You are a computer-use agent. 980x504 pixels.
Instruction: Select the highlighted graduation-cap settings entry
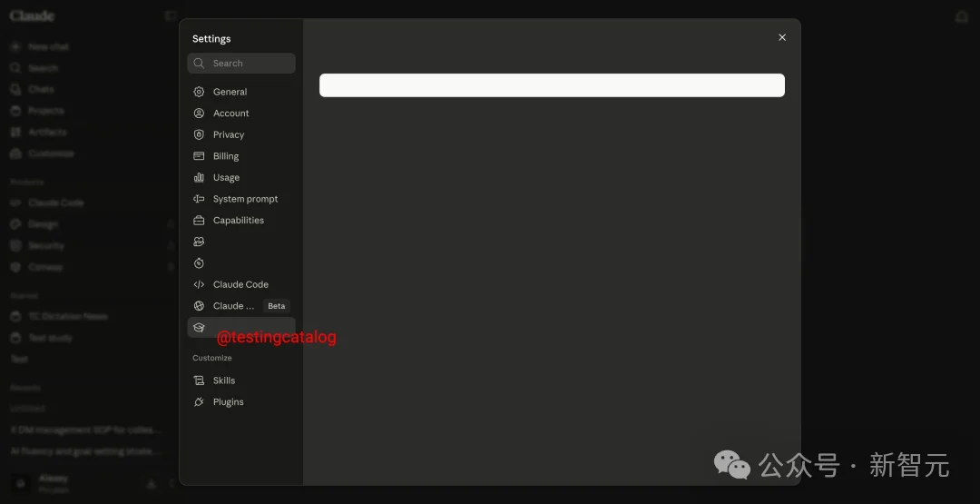coord(241,327)
